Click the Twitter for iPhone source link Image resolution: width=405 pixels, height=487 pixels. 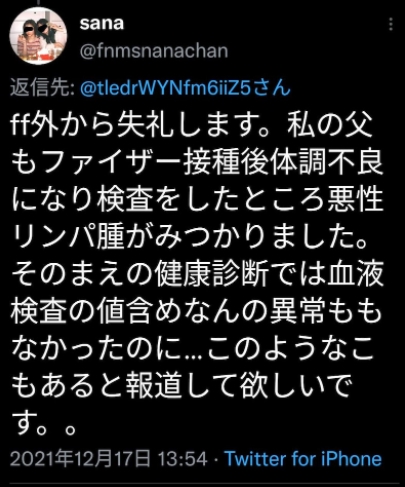(x=303, y=459)
